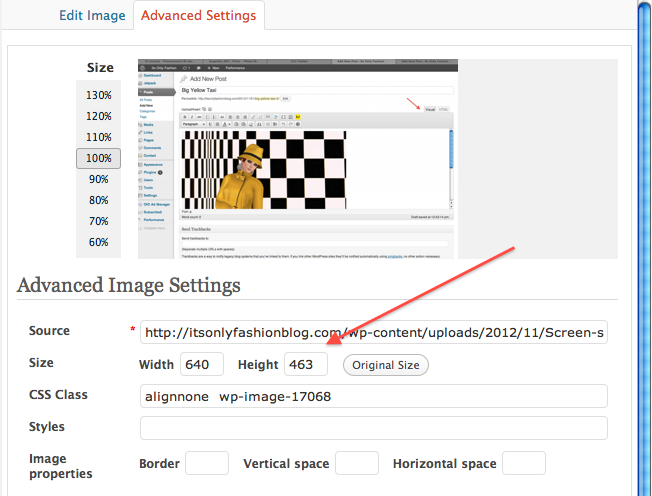652x496 pixels.
Task: Edit the CSS Class field
Action: pos(374,396)
